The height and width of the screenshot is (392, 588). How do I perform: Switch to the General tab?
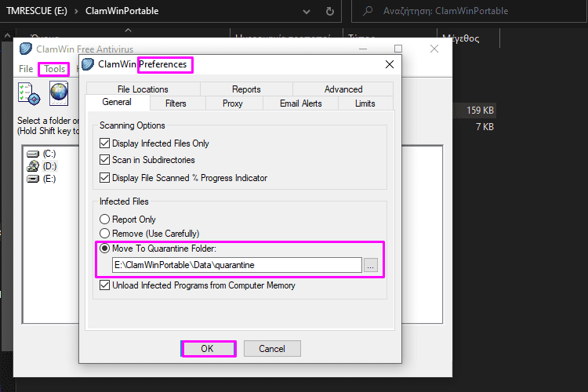117,102
